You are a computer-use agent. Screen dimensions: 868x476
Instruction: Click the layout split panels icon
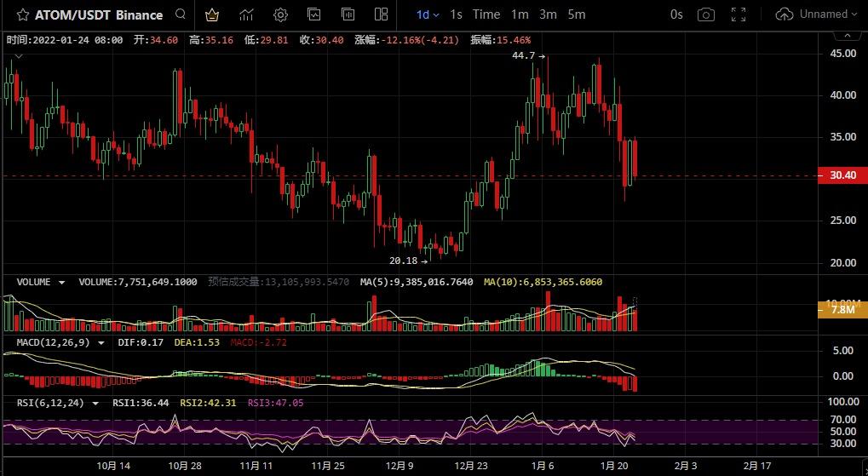click(381, 14)
